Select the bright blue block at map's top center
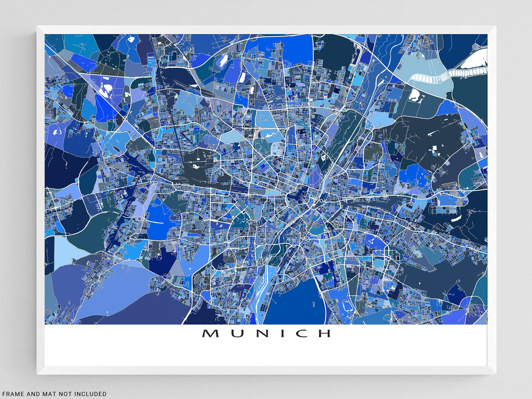Screen dimensions: 532x399 click(298, 50)
